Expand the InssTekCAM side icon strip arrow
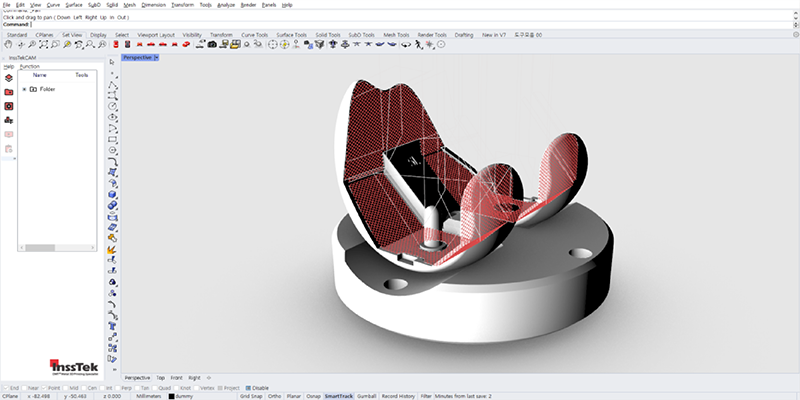Image resolution: width=800 pixels, height=400 pixels. [14, 159]
